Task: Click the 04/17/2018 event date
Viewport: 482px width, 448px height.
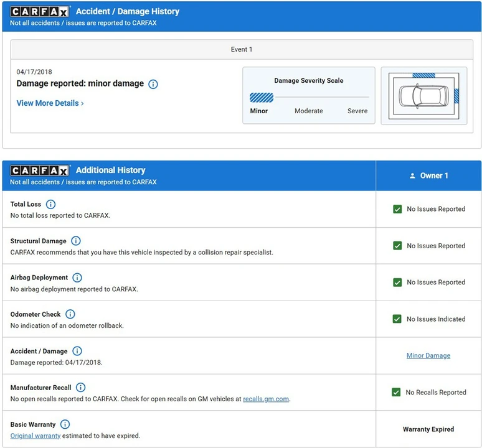Action: point(34,72)
